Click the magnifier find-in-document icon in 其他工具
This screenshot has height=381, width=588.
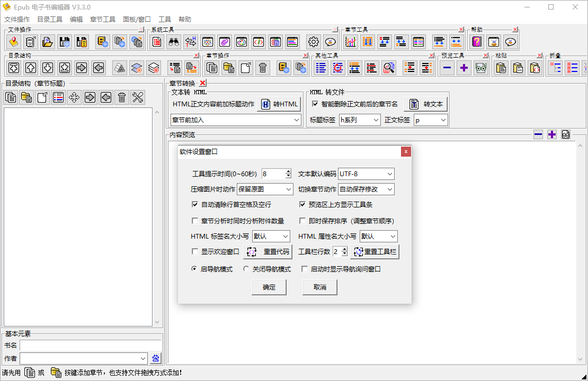pos(388,68)
